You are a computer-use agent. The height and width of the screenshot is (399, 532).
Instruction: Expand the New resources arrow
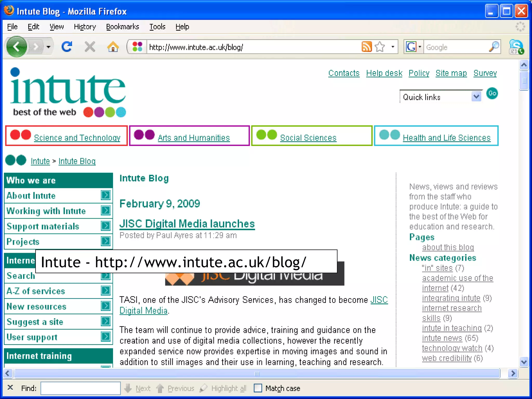point(105,306)
